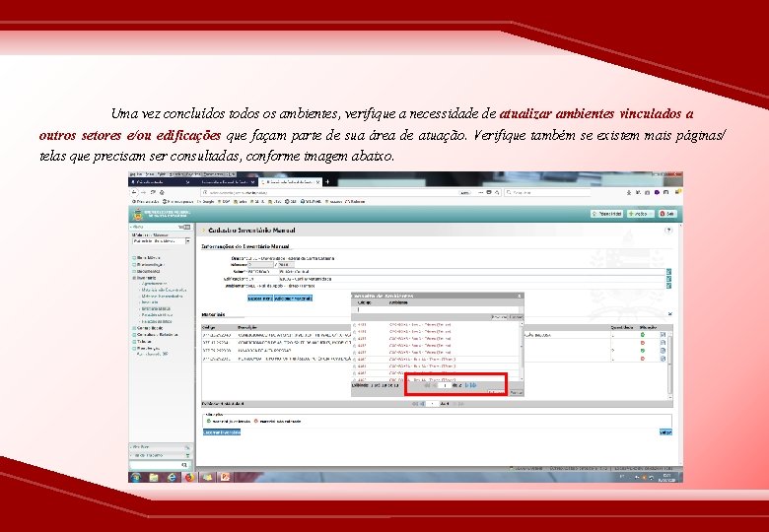Click lookup icon beside Setor field
The width and height of the screenshot is (769, 532).
click(669, 272)
